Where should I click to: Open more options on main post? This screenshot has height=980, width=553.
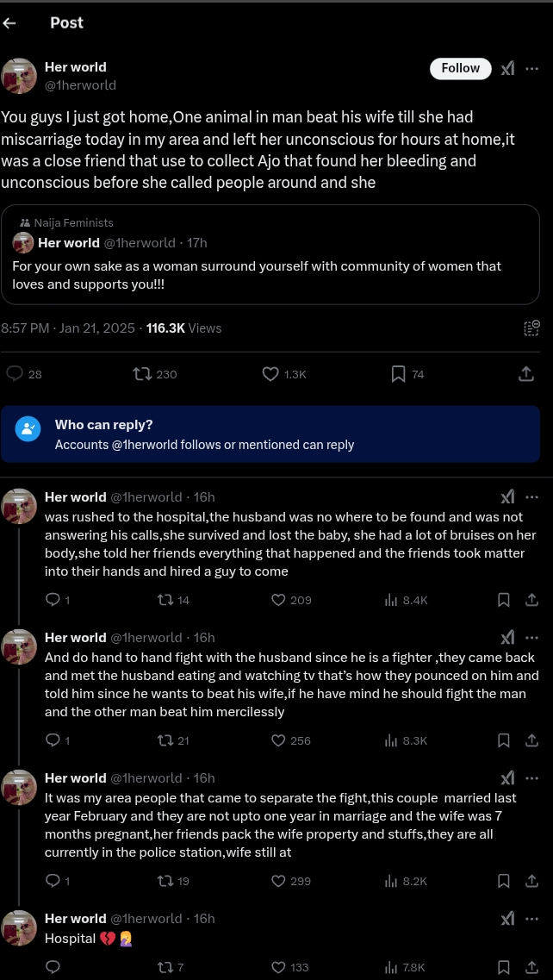click(531, 68)
